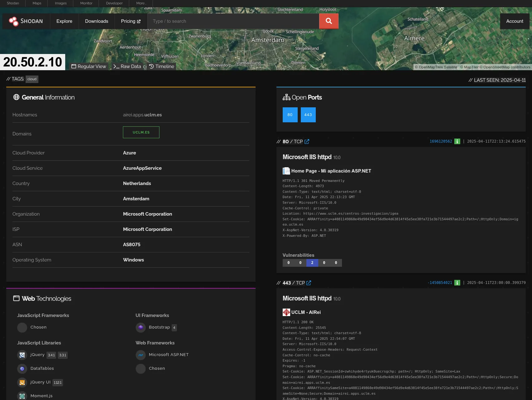Screen dimensions: 532x400
Task: Open the Explore menu item
Action: pos(64,21)
